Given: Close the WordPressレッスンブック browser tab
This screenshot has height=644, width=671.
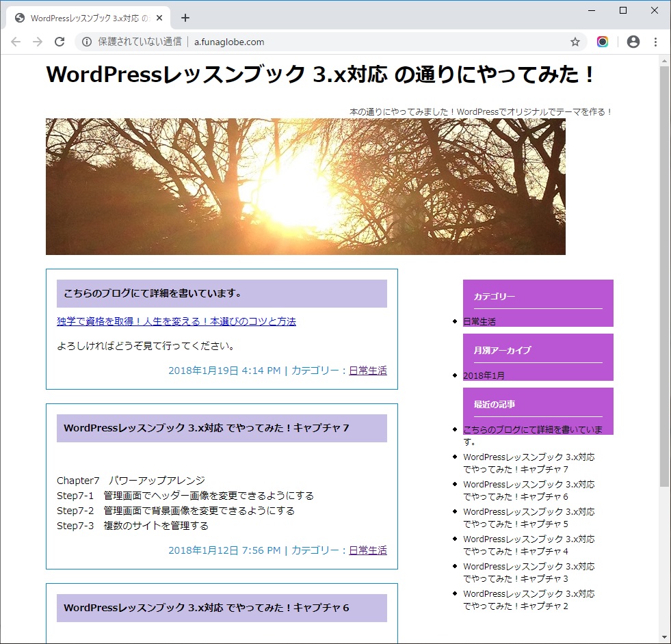Looking at the screenshot, I should pos(159,18).
